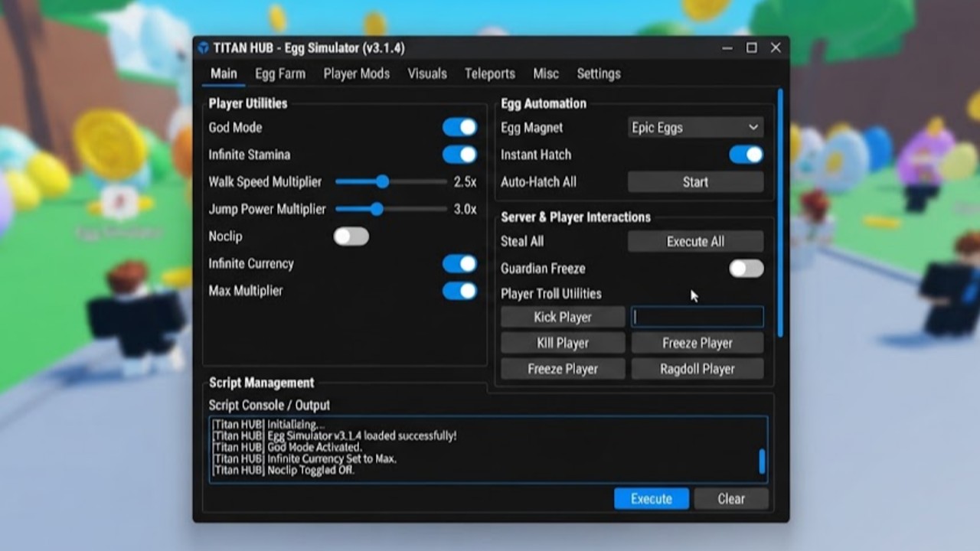Click the Ragdoll Player button
Image resolution: width=980 pixels, height=551 pixels.
click(697, 369)
